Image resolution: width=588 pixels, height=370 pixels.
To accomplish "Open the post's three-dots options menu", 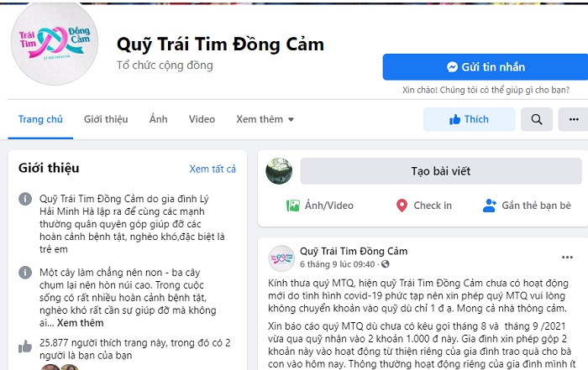I will click(x=567, y=258).
